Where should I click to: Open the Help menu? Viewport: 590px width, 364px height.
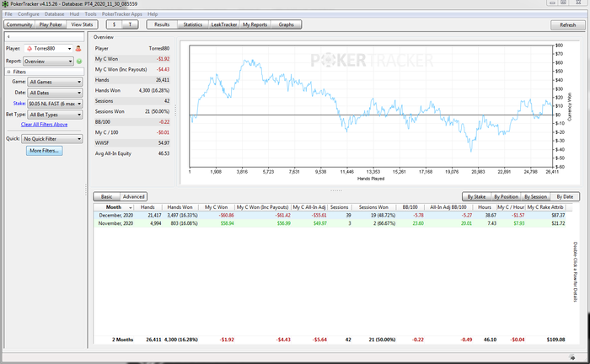click(x=153, y=14)
